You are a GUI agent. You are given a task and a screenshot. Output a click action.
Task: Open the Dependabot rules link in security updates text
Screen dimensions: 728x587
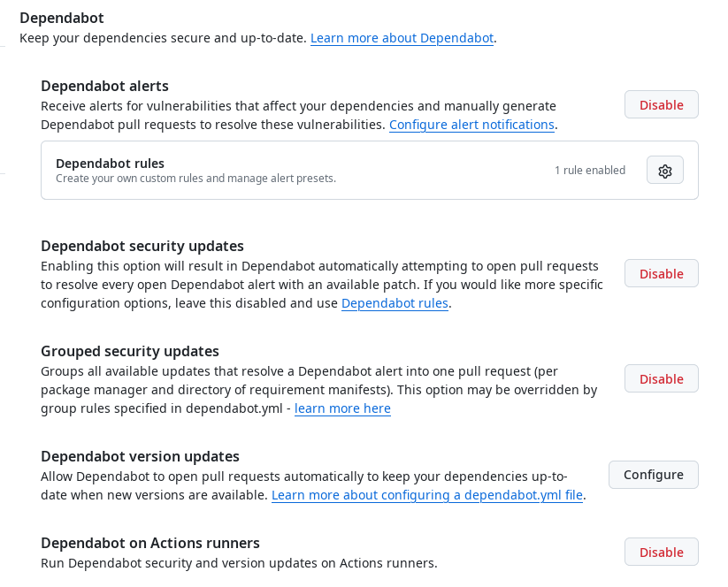click(395, 303)
